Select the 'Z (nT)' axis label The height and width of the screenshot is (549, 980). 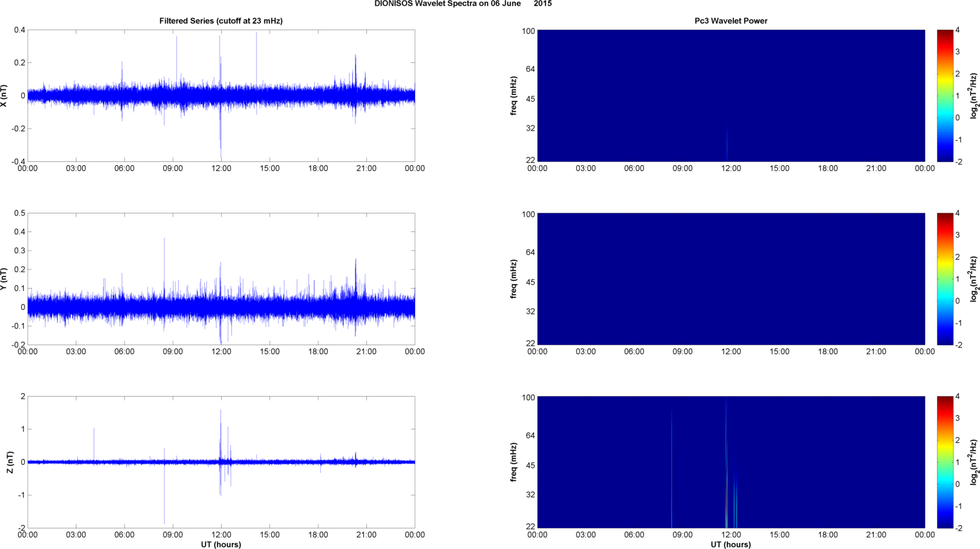tap(10, 462)
